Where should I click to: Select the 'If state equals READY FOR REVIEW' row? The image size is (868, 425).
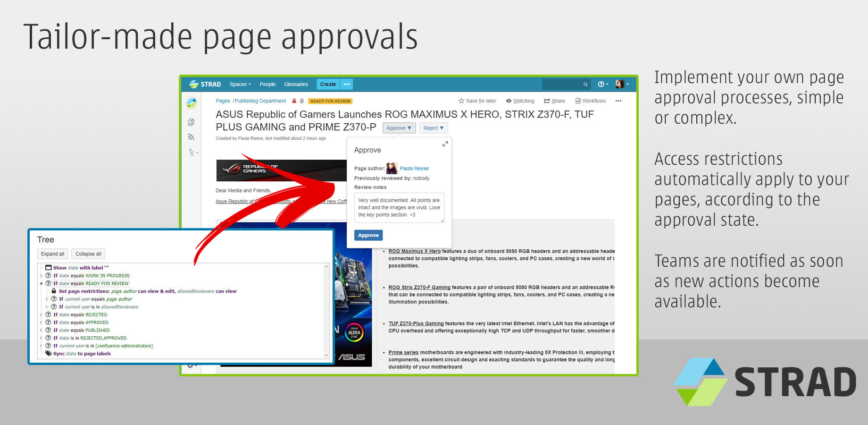click(x=91, y=284)
